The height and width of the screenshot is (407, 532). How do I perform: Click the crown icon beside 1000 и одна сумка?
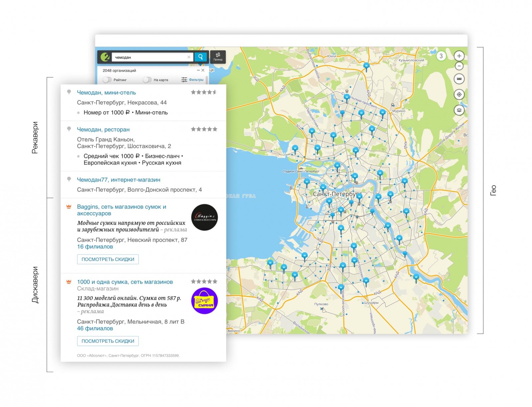(69, 282)
